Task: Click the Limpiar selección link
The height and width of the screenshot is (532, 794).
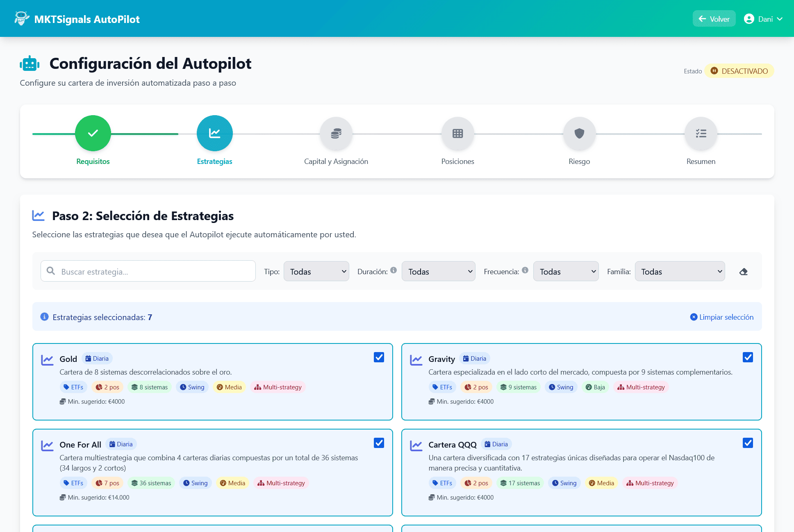Action: [722, 317]
